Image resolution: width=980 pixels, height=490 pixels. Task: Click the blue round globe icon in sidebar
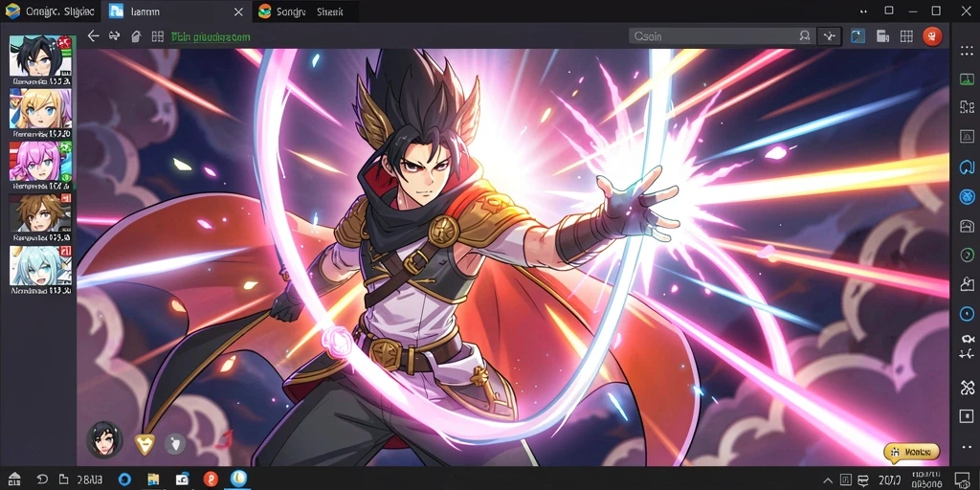click(967, 197)
